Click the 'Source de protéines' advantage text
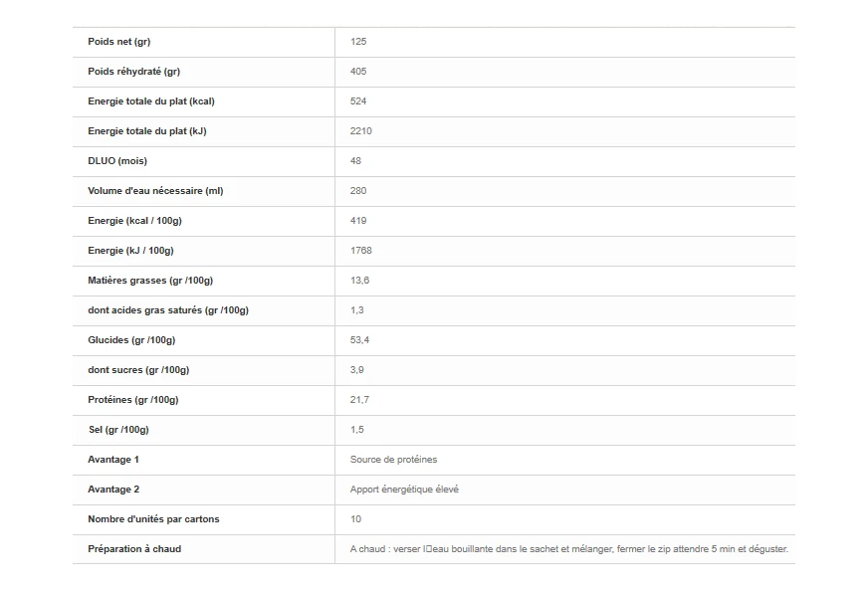The width and height of the screenshot is (868, 590). pyautogui.click(x=393, y=460)
